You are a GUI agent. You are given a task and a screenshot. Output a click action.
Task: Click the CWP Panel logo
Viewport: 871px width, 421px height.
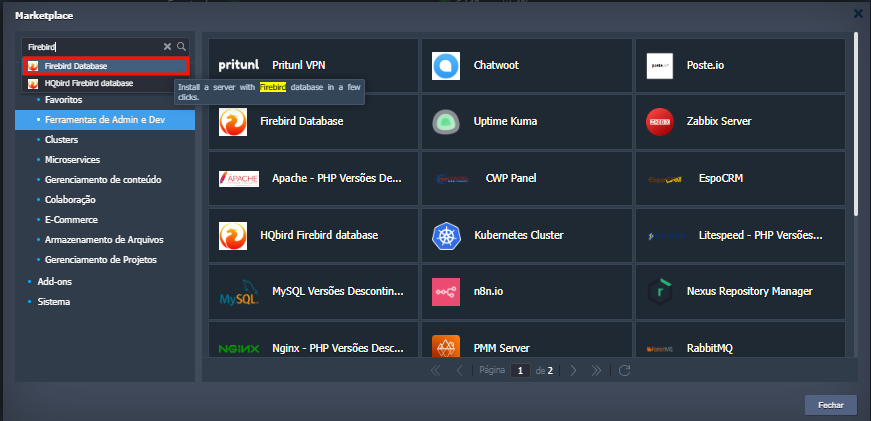(x=452, y=178)
